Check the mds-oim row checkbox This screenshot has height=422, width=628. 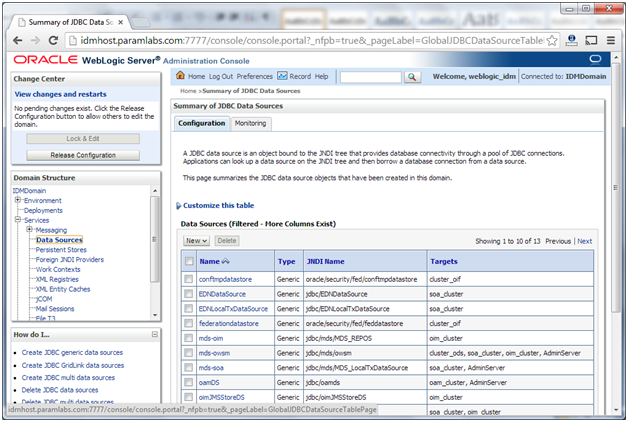[x=189, y=338]
